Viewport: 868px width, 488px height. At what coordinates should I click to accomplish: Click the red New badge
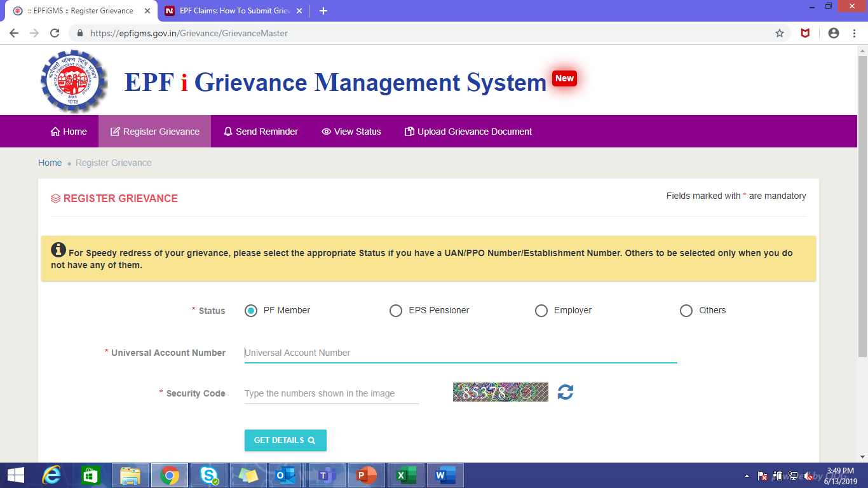click(x=564, y=78)
